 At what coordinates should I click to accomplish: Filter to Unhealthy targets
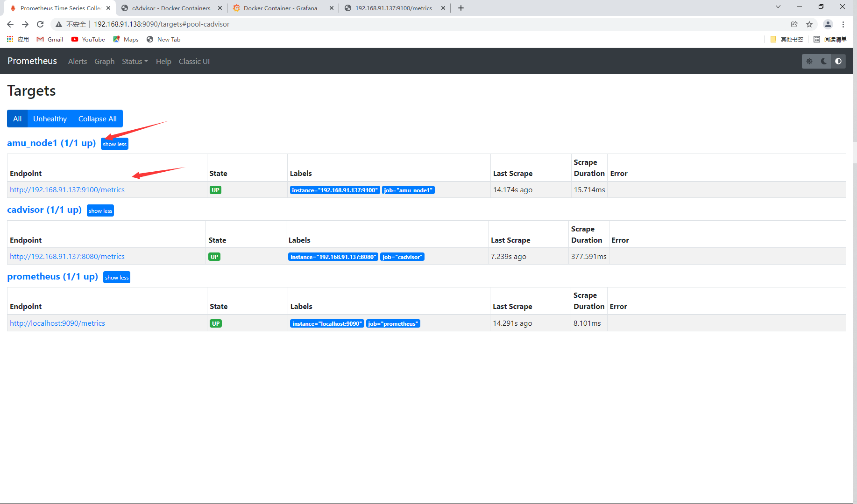[x=50, y=119]
